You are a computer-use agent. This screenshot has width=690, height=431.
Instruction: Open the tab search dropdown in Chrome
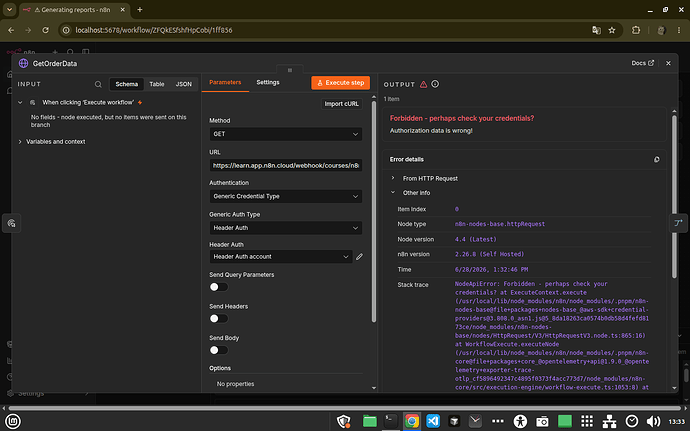click(x=9, y=10)
